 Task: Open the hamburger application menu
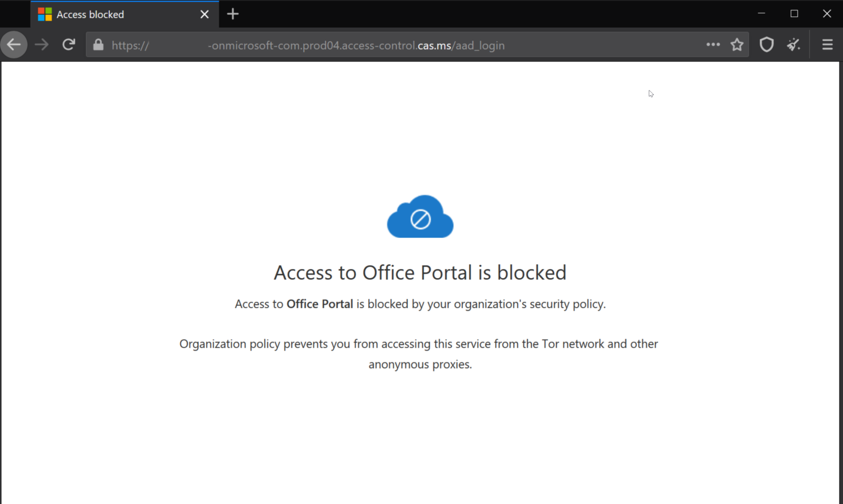point(827,45)
